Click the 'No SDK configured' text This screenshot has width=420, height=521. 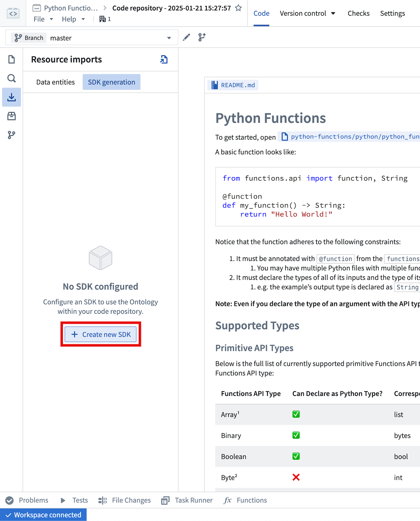100,286
